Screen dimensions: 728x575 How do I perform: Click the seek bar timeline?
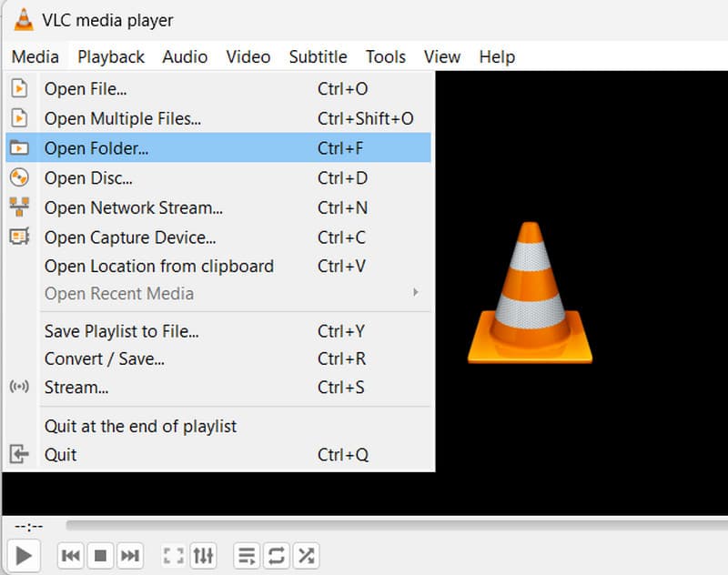click(397, 525)
